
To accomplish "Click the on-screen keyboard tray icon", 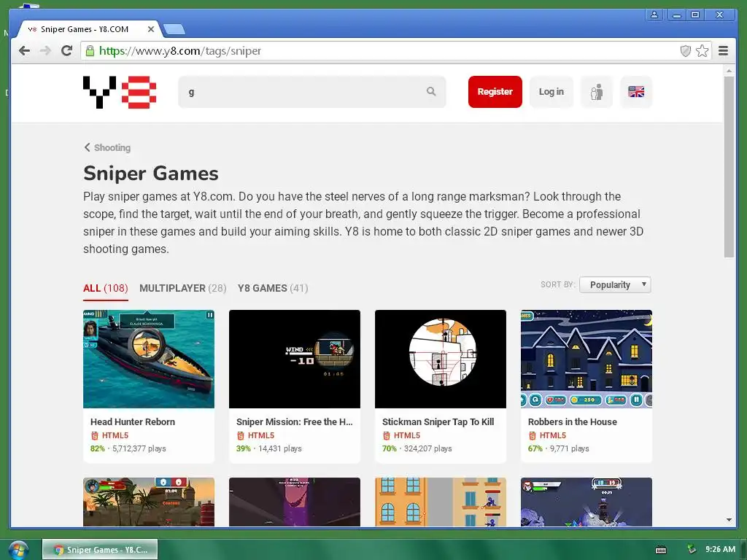I will pyautogui.click(x=661, y=550).
